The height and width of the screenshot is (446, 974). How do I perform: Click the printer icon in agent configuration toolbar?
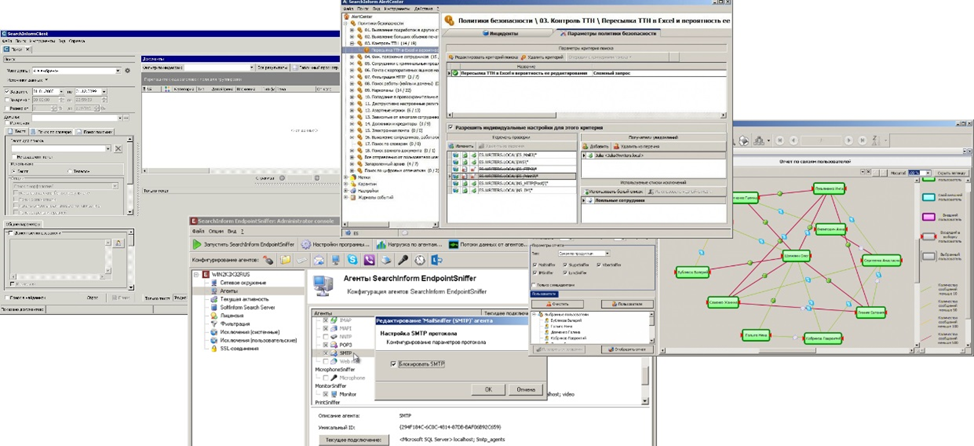point(386,260)
